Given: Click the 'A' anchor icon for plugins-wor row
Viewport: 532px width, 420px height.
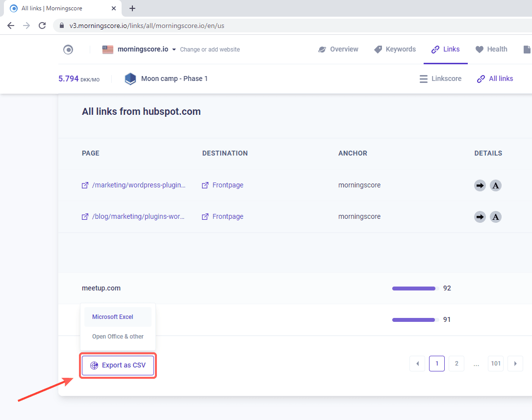Looking at the screenshot, I should [496, 217].
